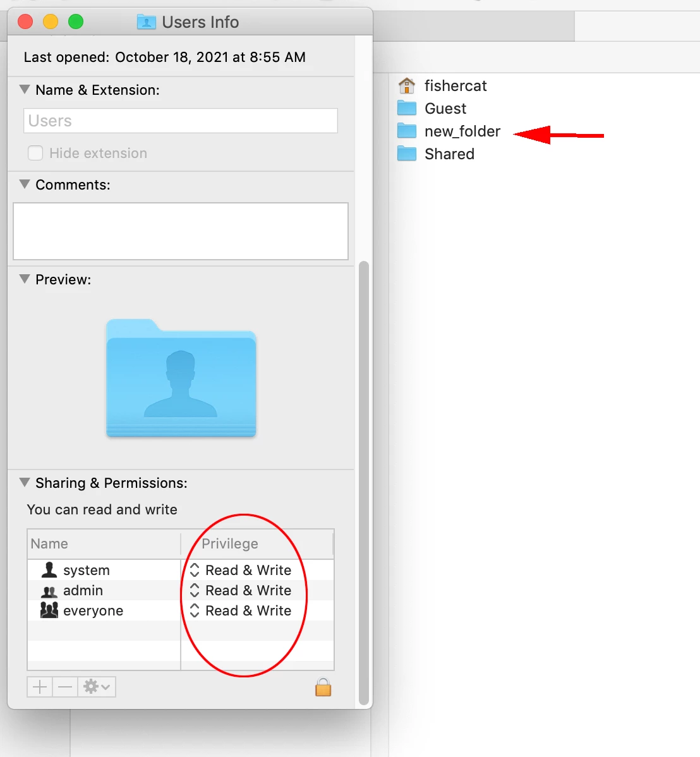The height and width of the screenshot is (757, 700).
Task: Select the Guest folder name
Action: point(445,108)
